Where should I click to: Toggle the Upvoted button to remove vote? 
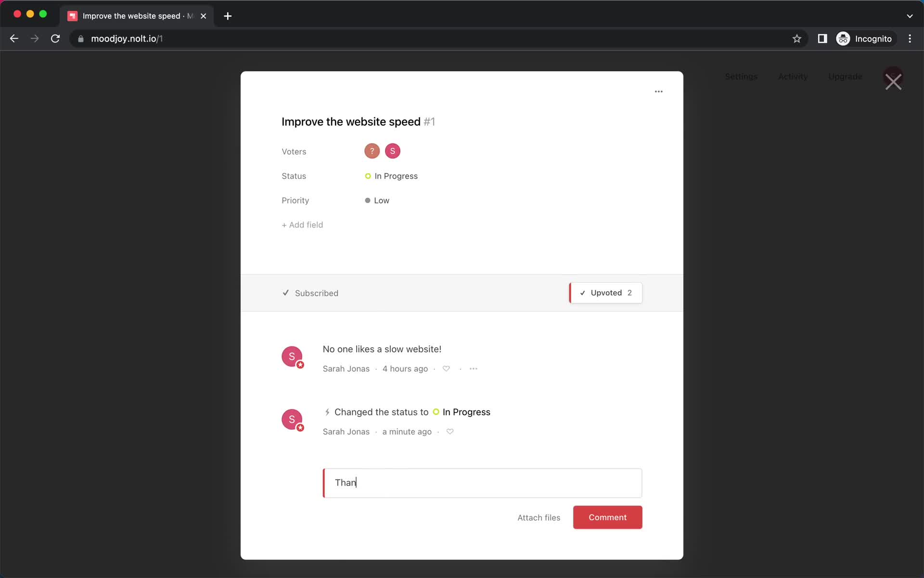point(605,292)
